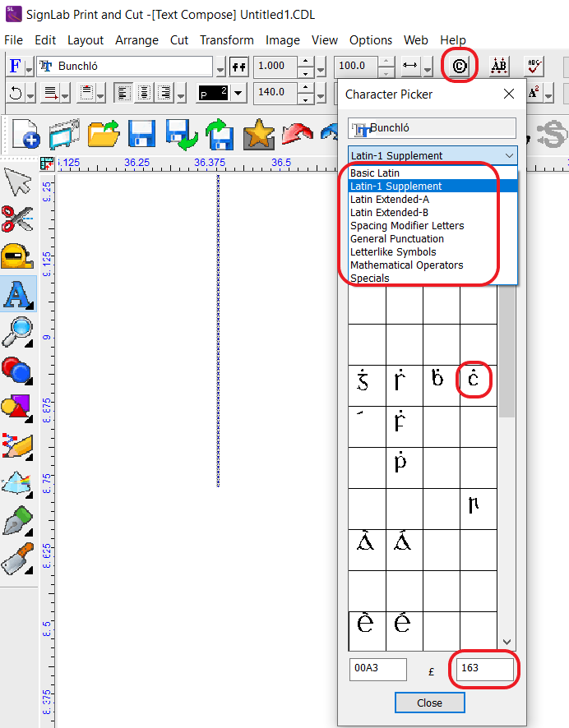Image resolution: width=569 pixels, height=728 pixels.
Task: Create a new document with plus icon
Action: click(26, 134)
